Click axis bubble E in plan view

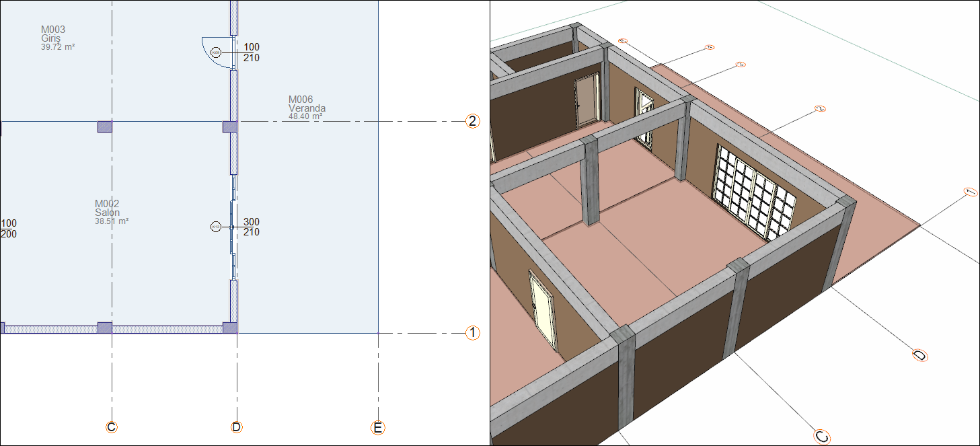(378, 428)
